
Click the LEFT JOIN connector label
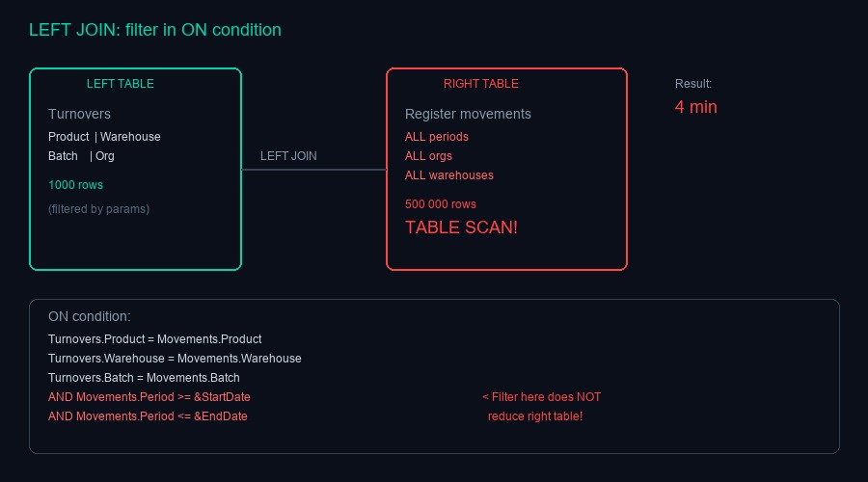pos(288,156)
